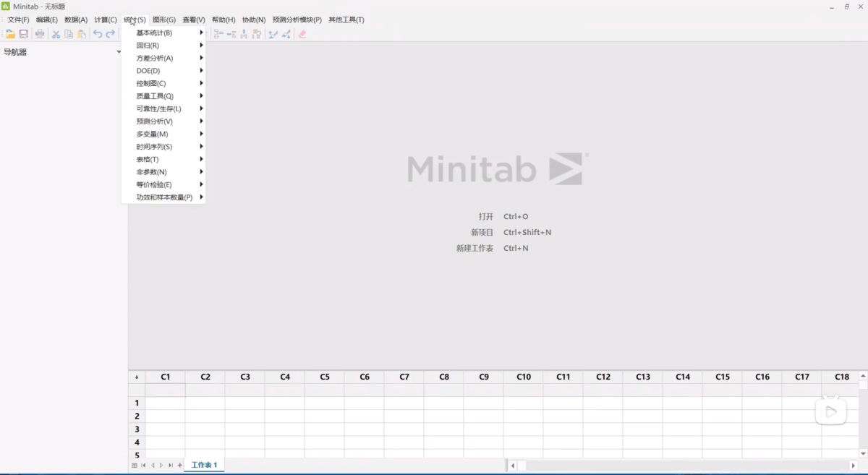Image resolution: width=868 pixels, height=475 pixels.
Task: Select row header 3
Action: (x=137, y=429)
